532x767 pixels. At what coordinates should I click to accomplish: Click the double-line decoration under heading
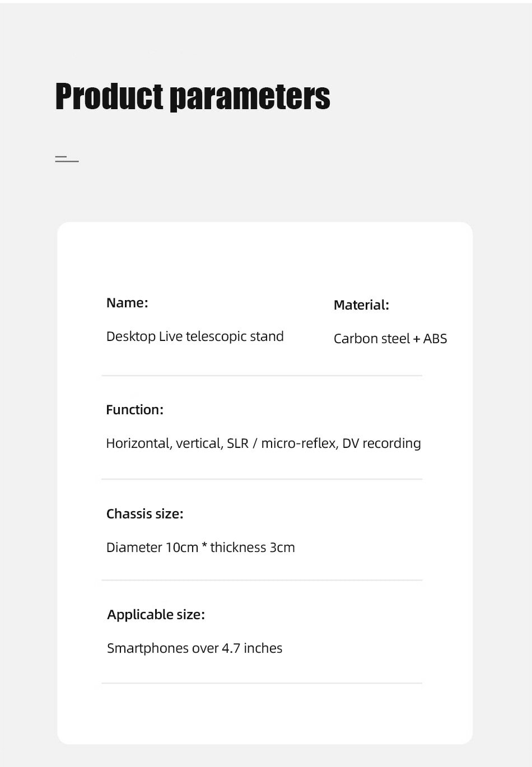pos(67,160)
